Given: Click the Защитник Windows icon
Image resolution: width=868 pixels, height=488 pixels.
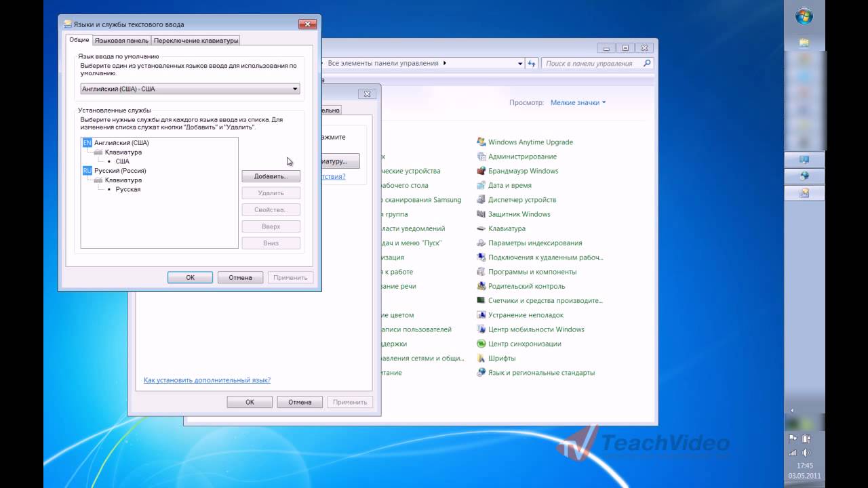Looking at the screenshot, I should point(481,214).
